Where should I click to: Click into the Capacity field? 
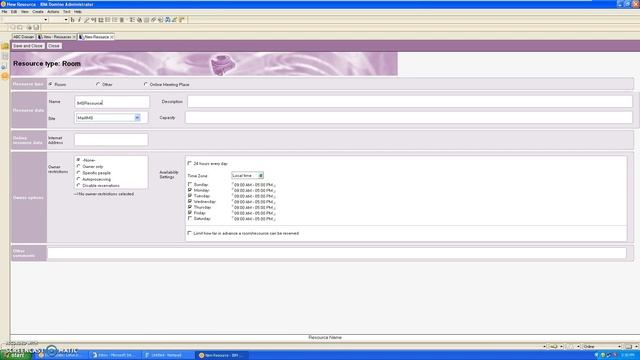[409, 118]
